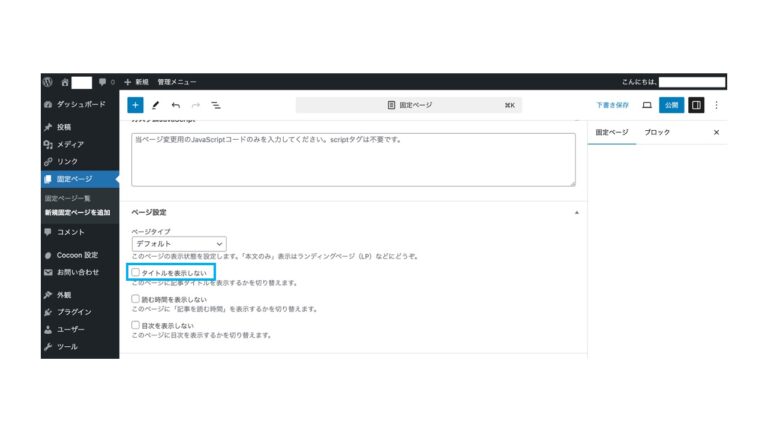Click the 下書き保存 save draft link
The width and height of the screenshot is (768, 432).
pos(612,105)
